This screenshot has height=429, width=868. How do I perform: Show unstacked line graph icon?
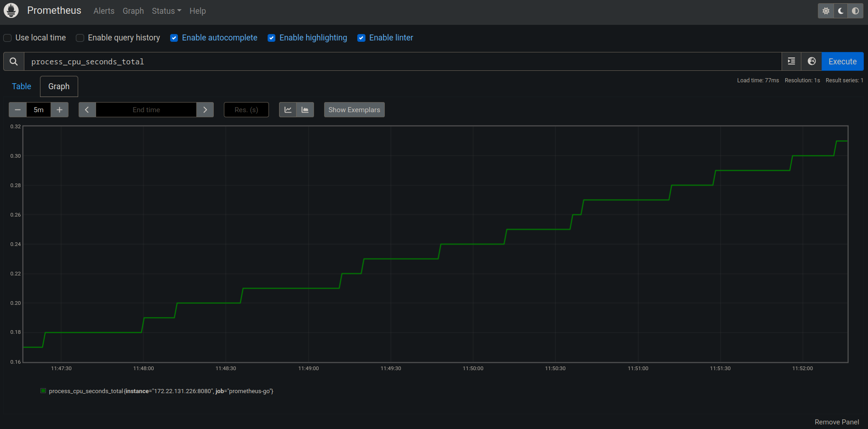tap(288, 110)
